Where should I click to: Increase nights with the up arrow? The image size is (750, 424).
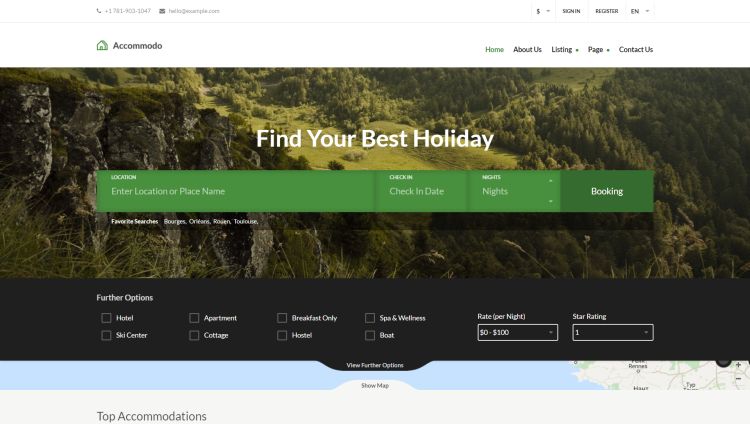coord(551,181)
